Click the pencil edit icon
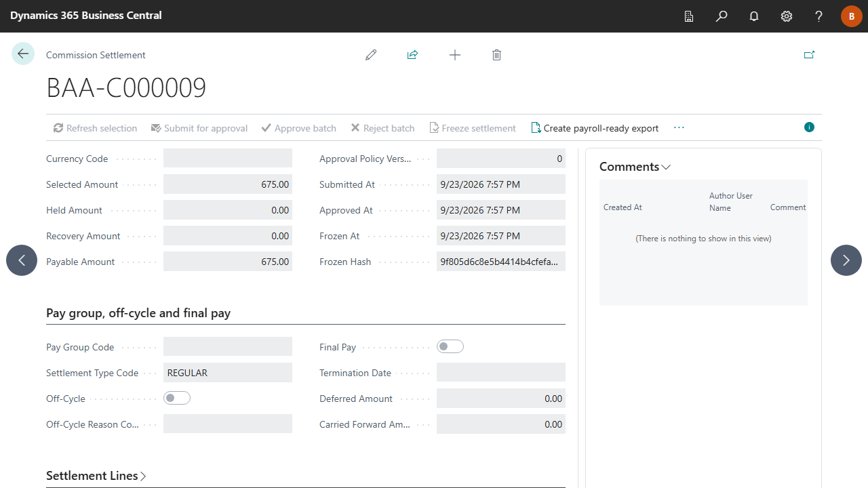This screenshot has width=868, height=488. tap(371, 55)
